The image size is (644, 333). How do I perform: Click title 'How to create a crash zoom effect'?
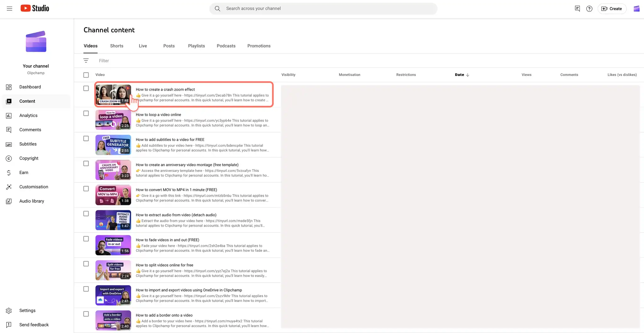(165, 89)
